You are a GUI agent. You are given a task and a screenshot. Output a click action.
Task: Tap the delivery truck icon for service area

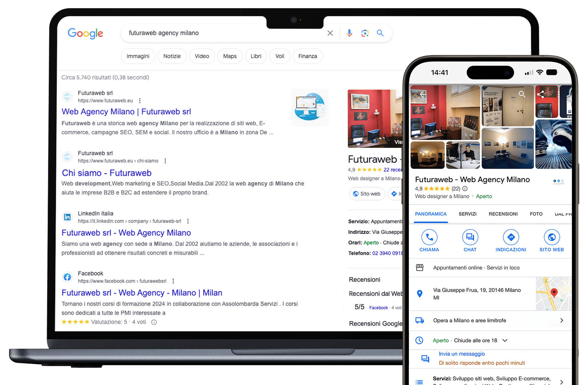tap(420, 320)
